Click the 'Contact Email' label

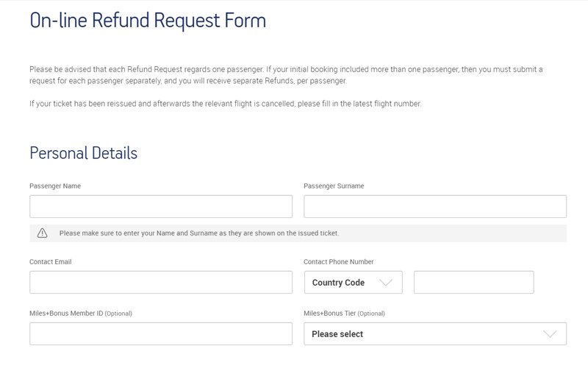click(51, 262)
